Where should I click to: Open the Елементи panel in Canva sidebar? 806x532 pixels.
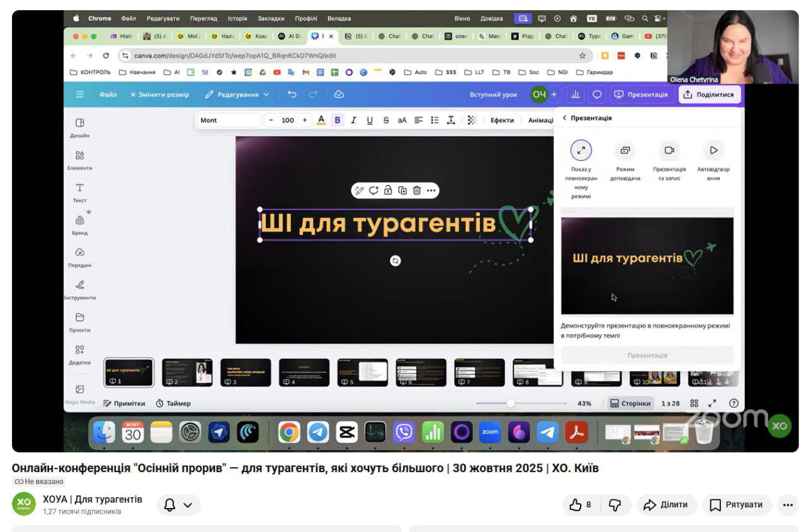80,159
